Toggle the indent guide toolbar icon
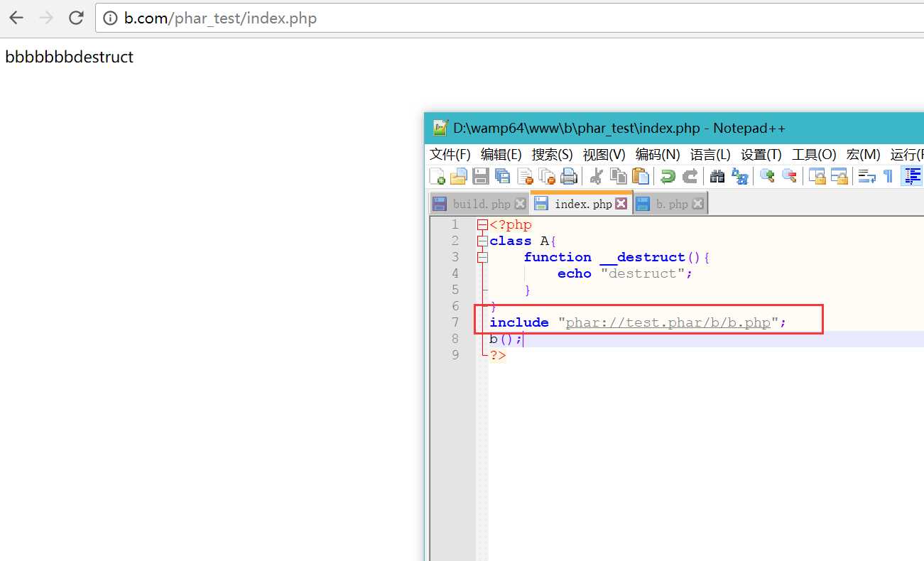The image size is (924, 561). point(912,176)
